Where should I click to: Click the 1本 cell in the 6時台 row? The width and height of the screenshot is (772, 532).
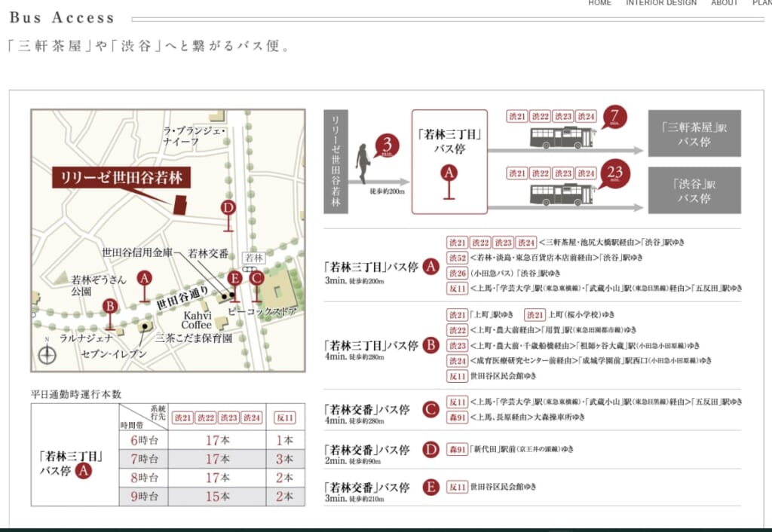coord(285,441)
